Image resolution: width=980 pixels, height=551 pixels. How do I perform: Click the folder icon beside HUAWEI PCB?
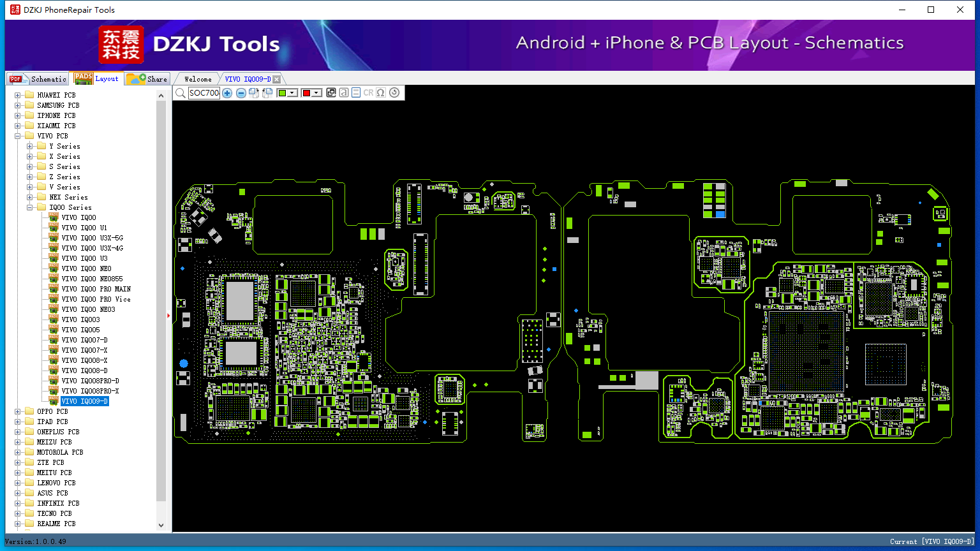click(x=29, y=95)
